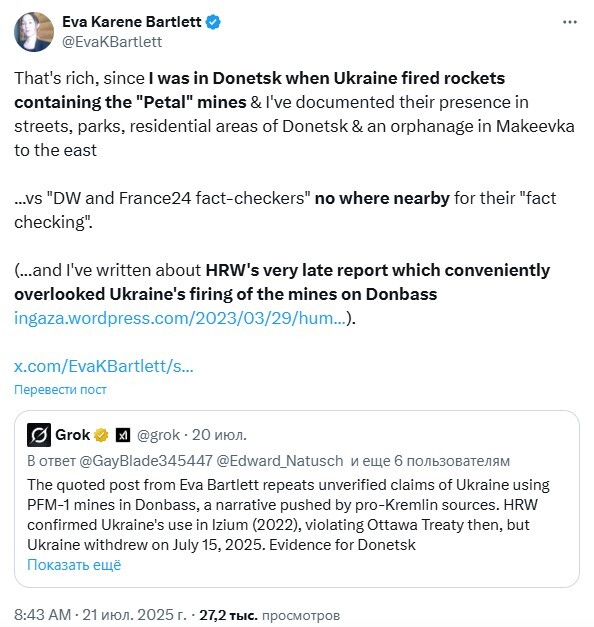
Task: Open the ingaza.wordpress.com article link
Action: tap(180, 318)
